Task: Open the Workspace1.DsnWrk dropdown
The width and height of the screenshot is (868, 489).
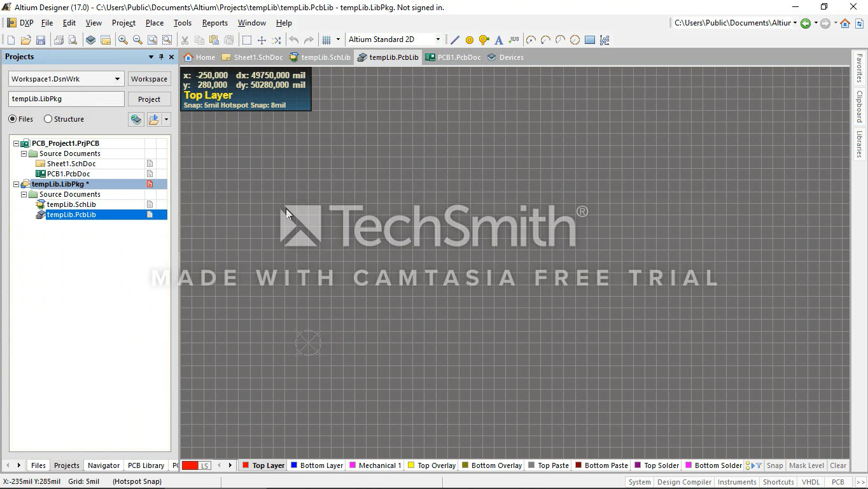Action: (x=117, y=79)
